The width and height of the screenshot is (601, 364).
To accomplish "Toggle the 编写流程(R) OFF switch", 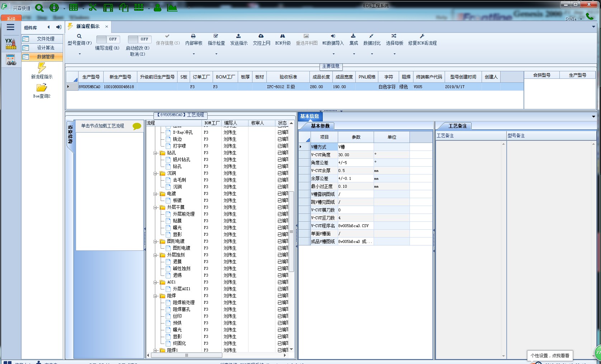I will click(108, 39).
